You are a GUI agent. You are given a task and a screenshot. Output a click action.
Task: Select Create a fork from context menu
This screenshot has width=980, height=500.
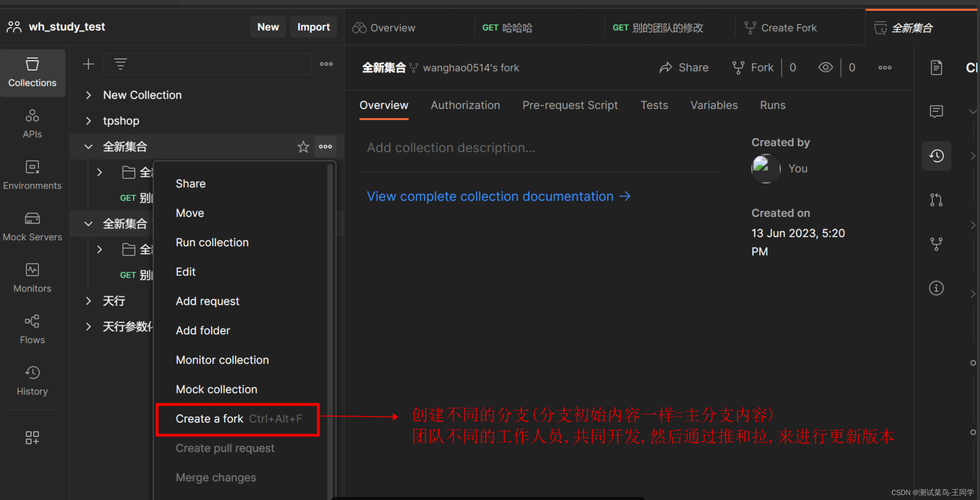coord(210,418)
